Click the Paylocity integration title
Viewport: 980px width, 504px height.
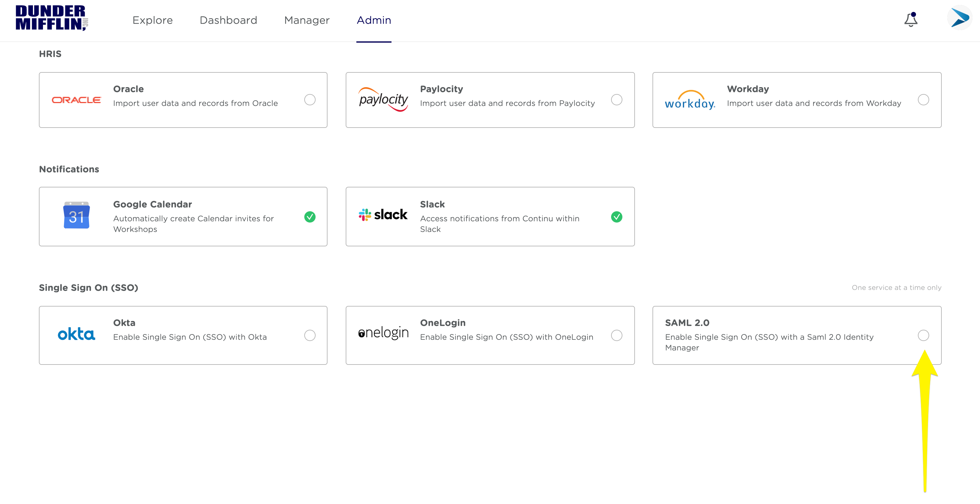click(x=441, y=89)
